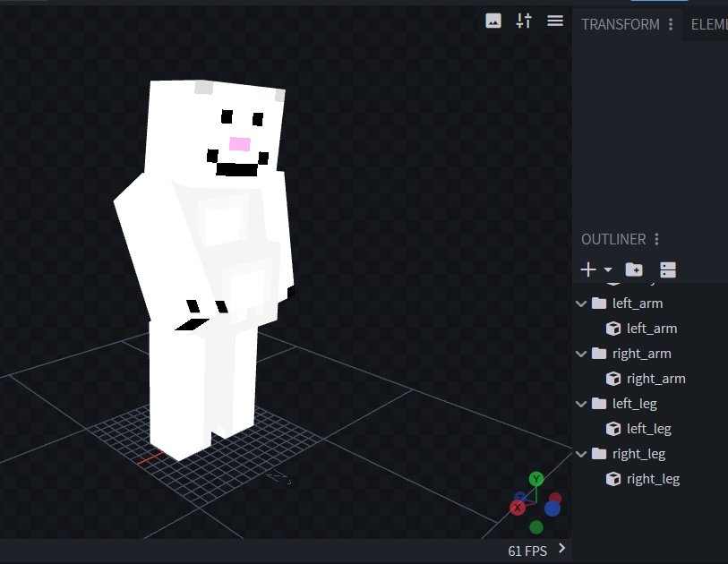The height and width of the screenshot is (564, 728).
Task: Open the viewport display settings sliders icon
Action: (524, 21)
